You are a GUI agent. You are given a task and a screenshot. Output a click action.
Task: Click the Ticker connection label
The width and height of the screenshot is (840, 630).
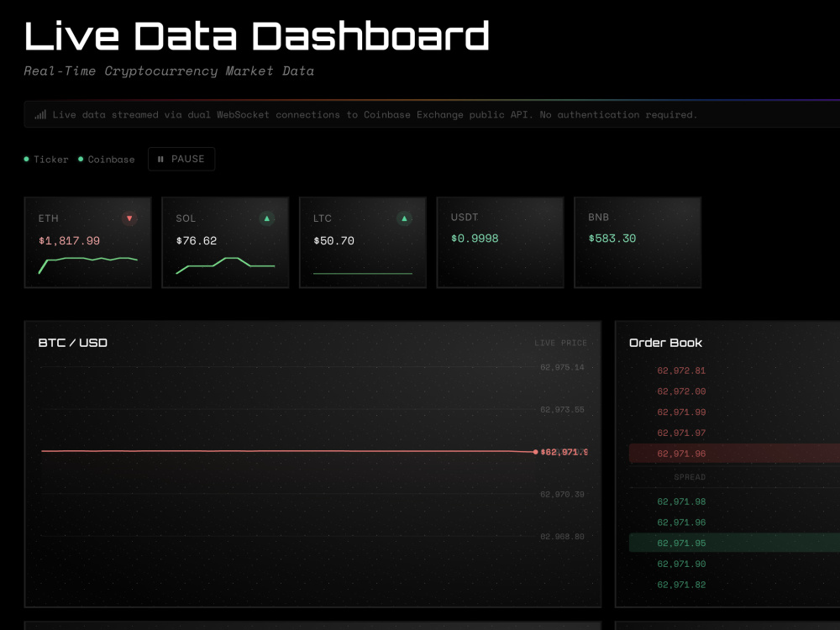(51, 160)
